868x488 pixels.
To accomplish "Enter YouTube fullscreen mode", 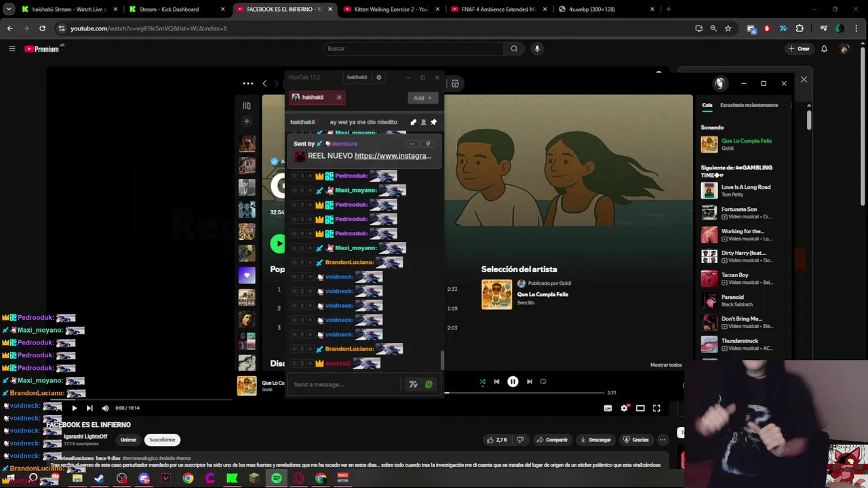I will coord(656,408).
